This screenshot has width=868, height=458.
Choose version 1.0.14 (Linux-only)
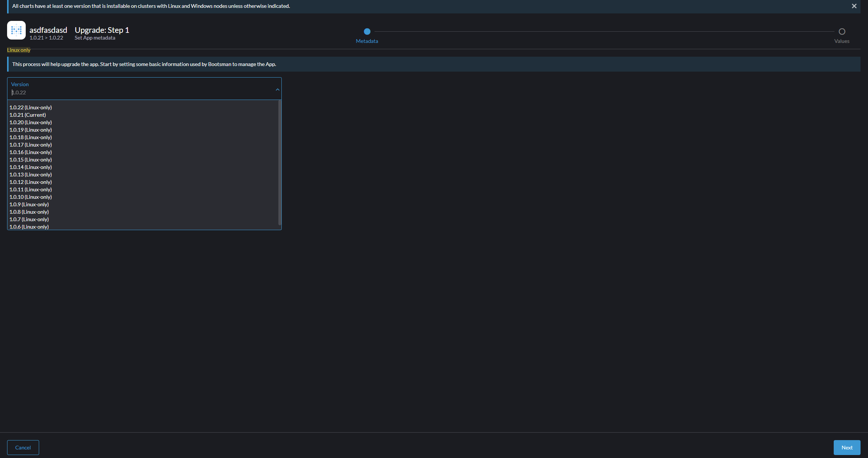(x=31, y=167)
